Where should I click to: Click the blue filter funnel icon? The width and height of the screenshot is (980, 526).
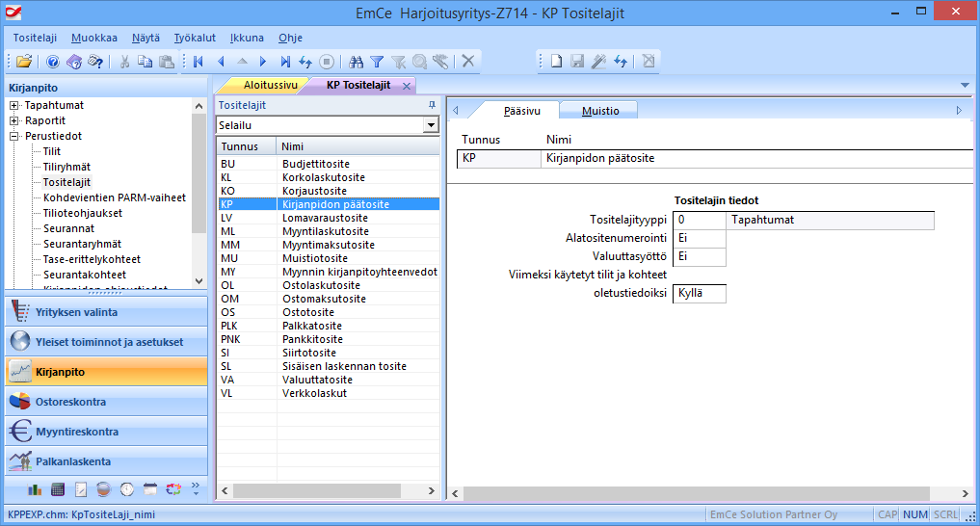pyautogui.click(x=377, y=62)
